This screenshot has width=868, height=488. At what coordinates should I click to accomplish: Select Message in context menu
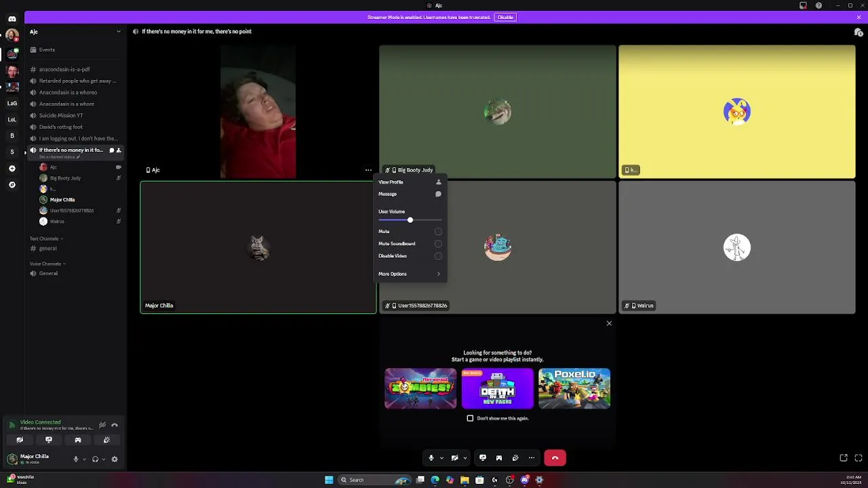pos(410,195)
